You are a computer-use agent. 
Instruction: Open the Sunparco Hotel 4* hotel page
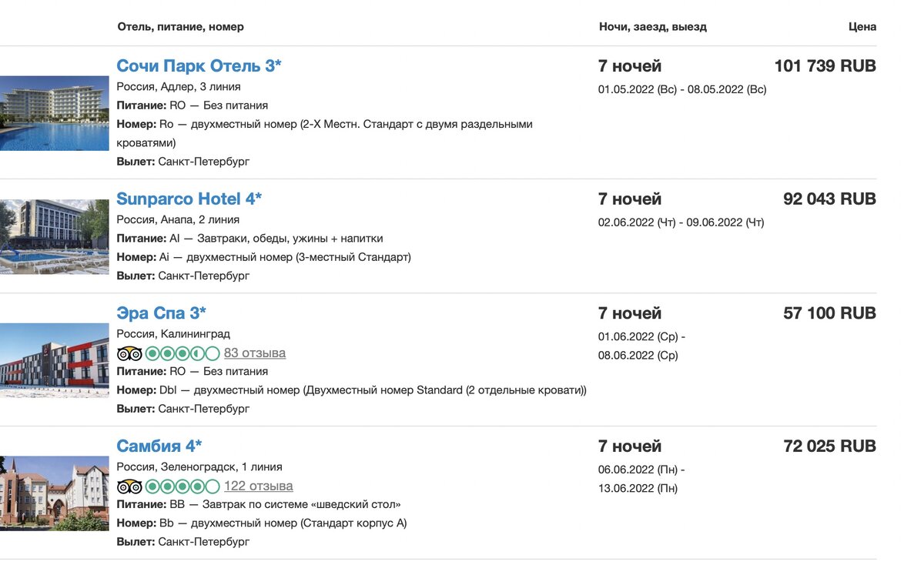(189, 199)
